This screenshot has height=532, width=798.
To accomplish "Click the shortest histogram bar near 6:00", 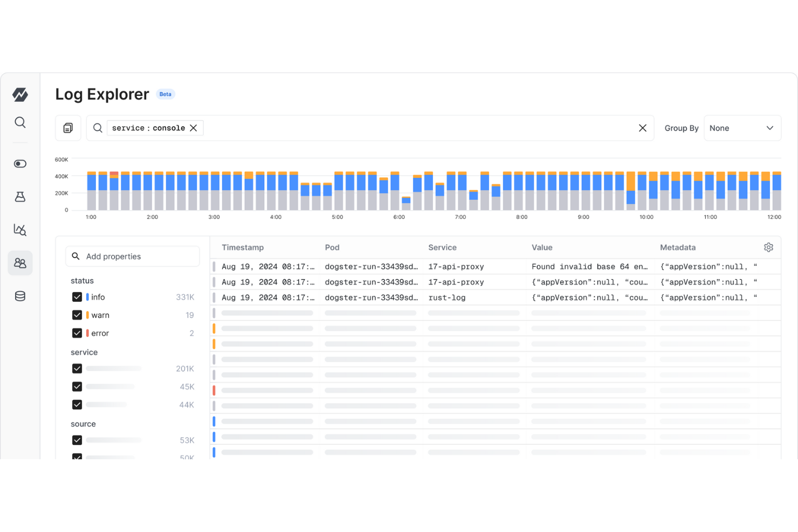I will click(x=406, y=203).
